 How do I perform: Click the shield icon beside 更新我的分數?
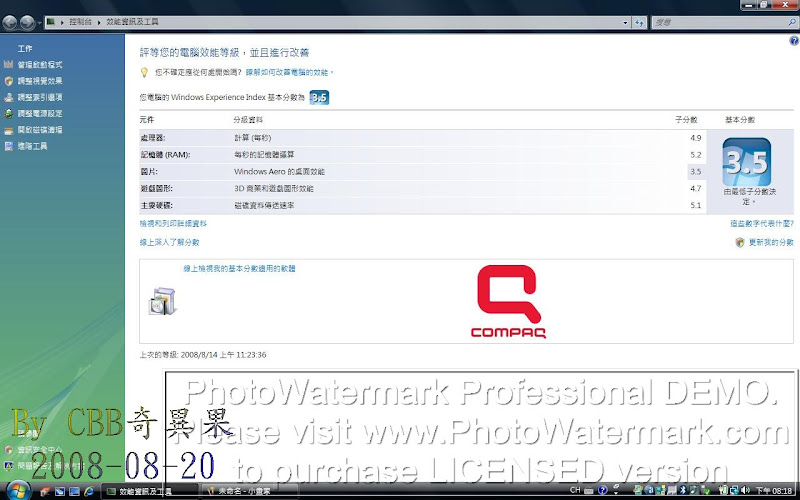pyautogui.click(x=740, y=242)
